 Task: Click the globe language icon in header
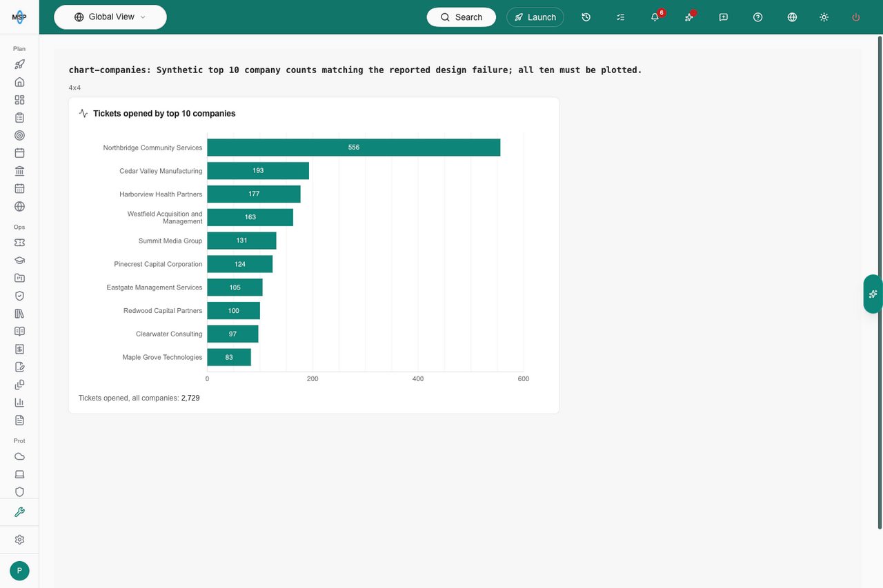[x=792, y=17]
